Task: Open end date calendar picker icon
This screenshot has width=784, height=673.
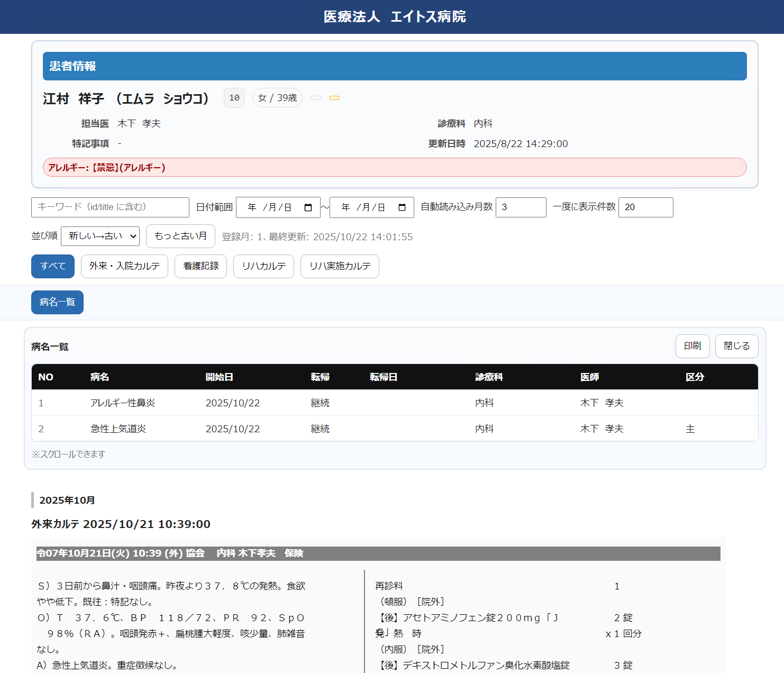Action: click(x=402, y=207)
